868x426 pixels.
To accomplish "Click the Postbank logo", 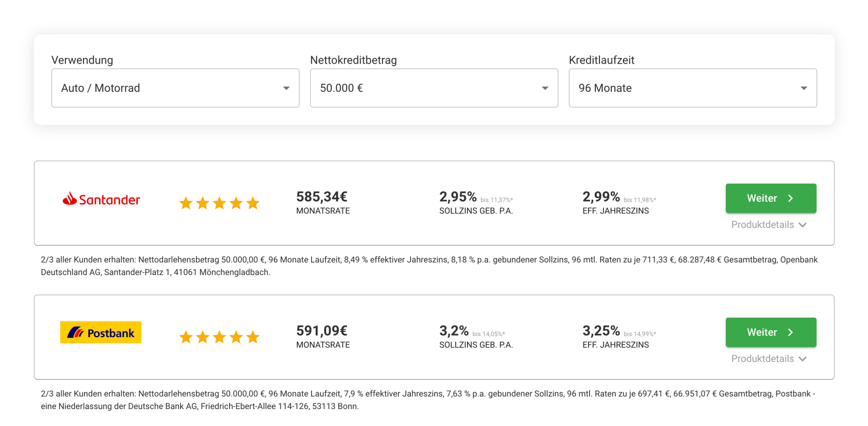I will [101, 333].
